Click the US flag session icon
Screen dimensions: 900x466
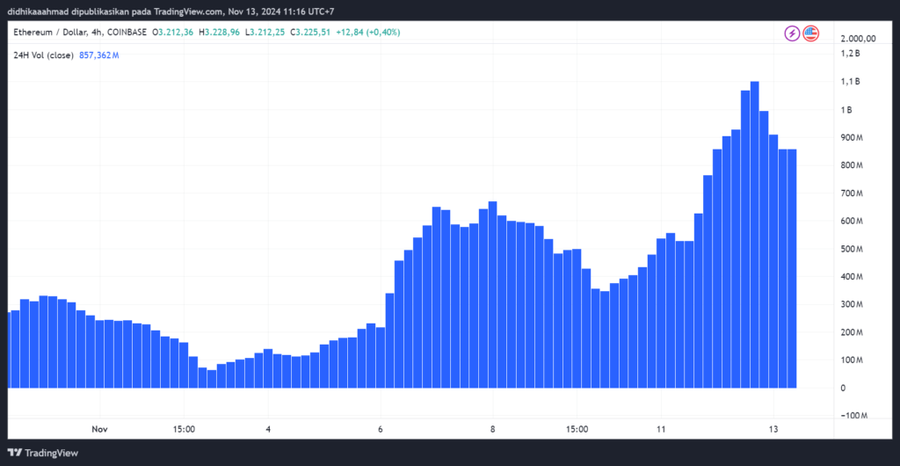pos(811,33)
